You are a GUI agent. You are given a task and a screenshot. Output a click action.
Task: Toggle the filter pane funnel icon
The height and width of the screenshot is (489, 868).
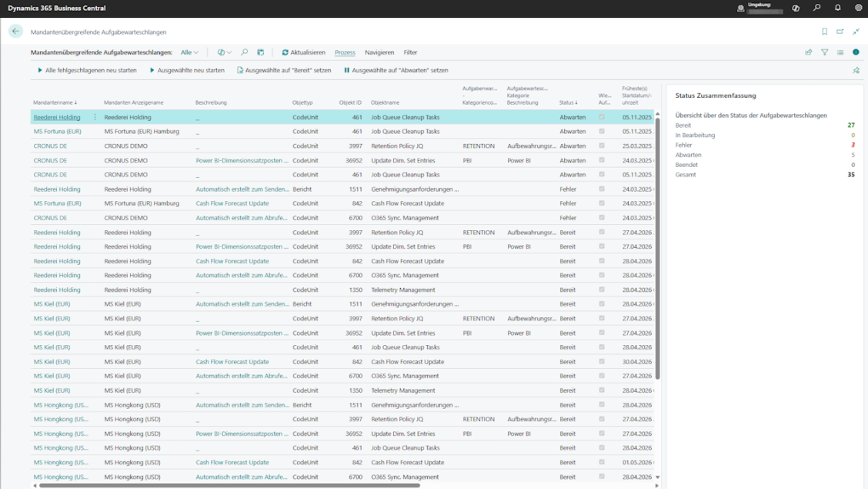825,52
